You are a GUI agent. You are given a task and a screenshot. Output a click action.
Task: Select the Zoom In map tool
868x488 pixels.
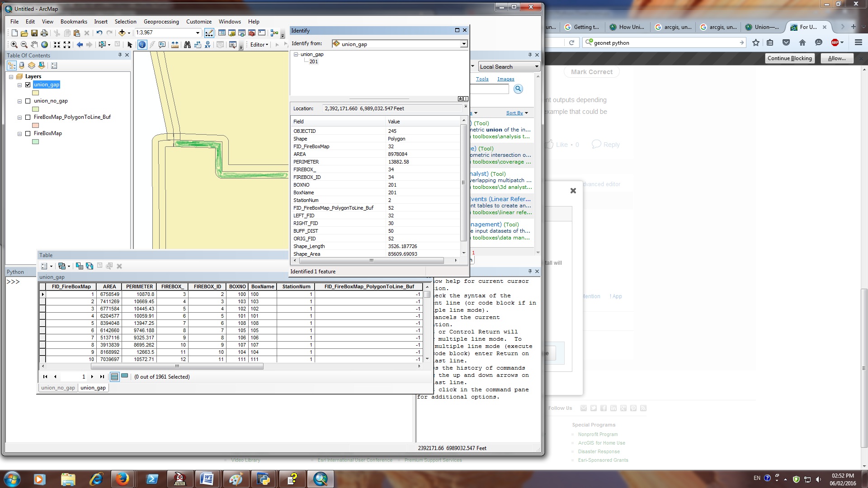(x=14, y=45)
